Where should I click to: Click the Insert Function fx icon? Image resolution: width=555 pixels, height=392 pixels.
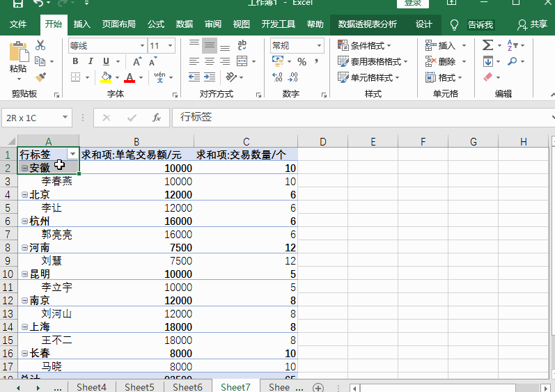pyautogui.click(x=157, y=118)
